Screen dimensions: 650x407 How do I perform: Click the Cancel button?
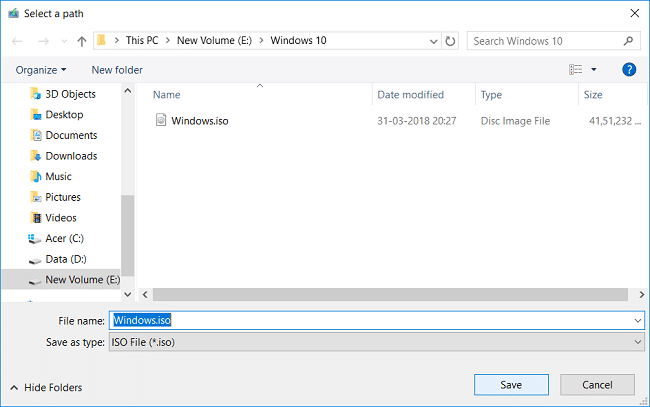[597, 385]
